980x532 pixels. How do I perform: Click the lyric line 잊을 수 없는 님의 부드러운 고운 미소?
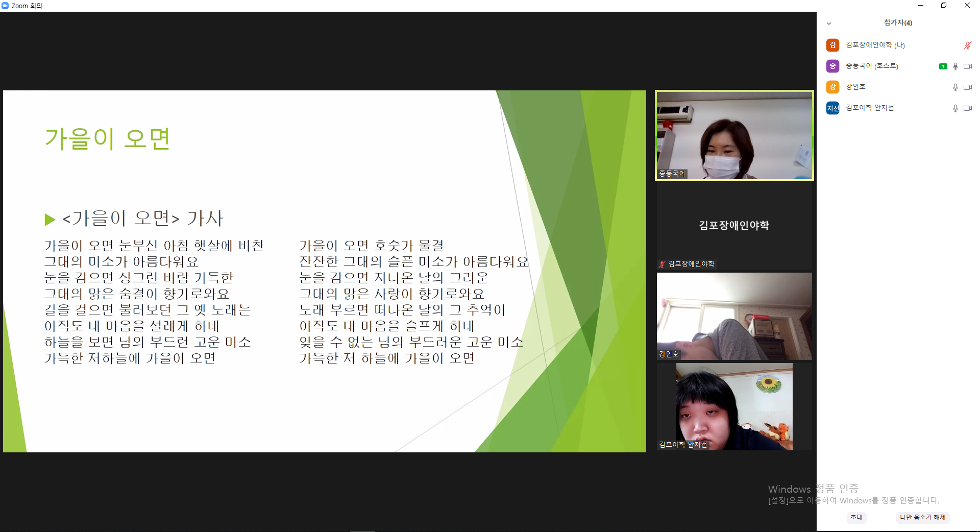click(411, 342)
